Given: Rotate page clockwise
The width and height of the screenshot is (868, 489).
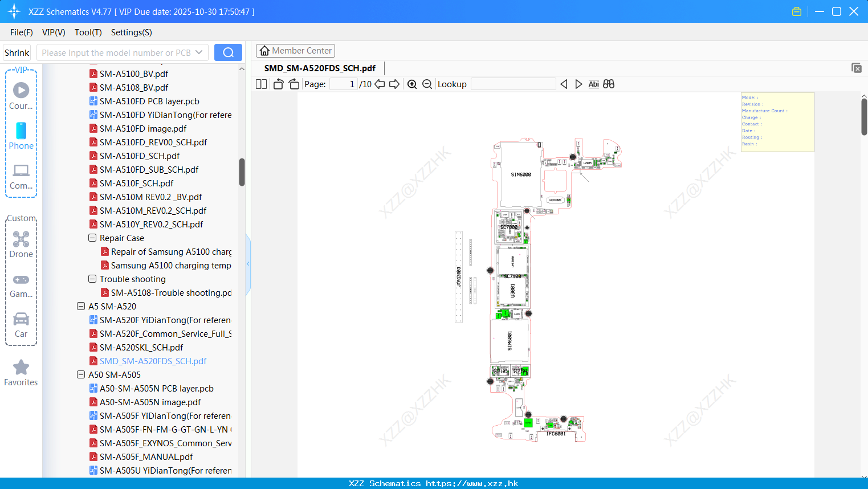Looking at the screenshot, I should click(294, 84).
